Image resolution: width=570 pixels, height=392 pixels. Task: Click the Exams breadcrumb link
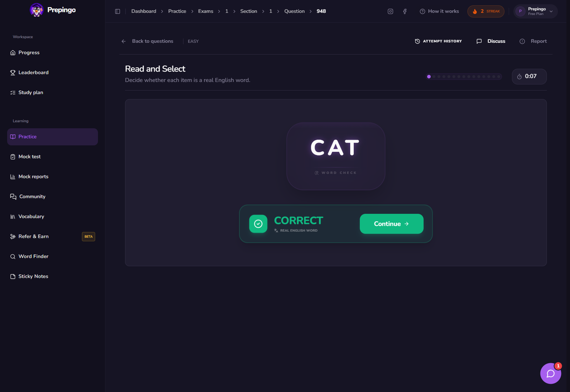coord(206,11)
